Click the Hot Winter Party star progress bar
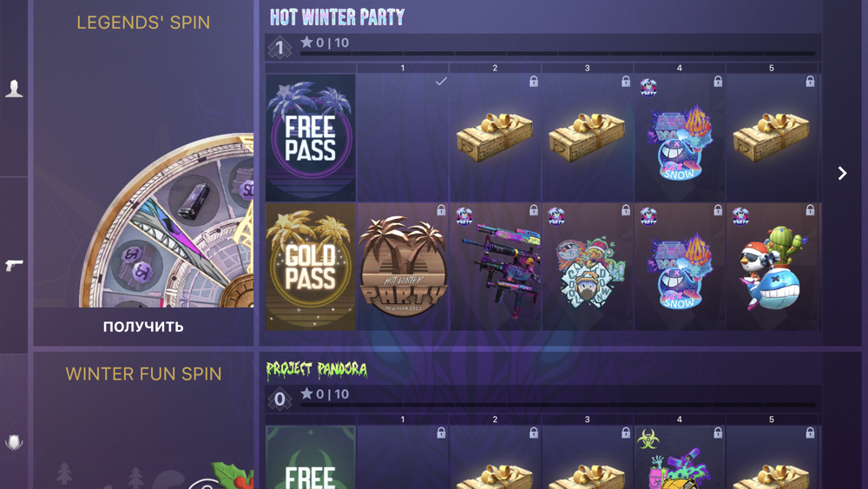The height and width of the screenshot is (489, 868). [557, 54]
